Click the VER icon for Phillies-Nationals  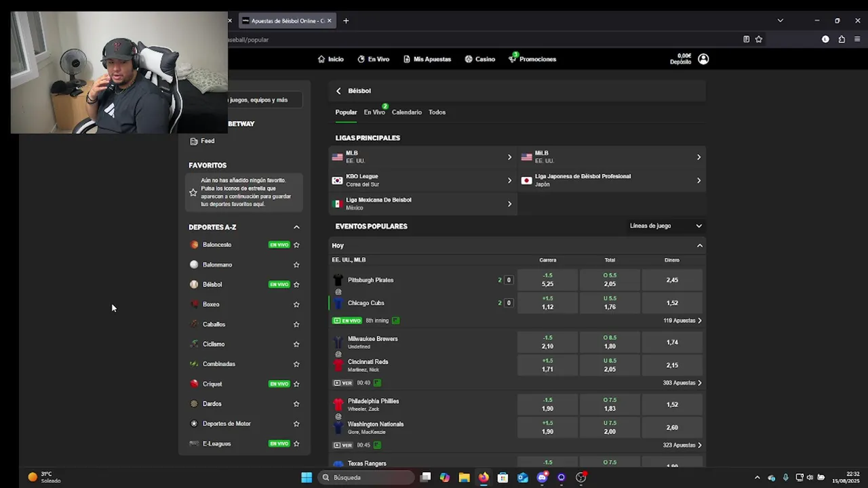coord(343,445)
